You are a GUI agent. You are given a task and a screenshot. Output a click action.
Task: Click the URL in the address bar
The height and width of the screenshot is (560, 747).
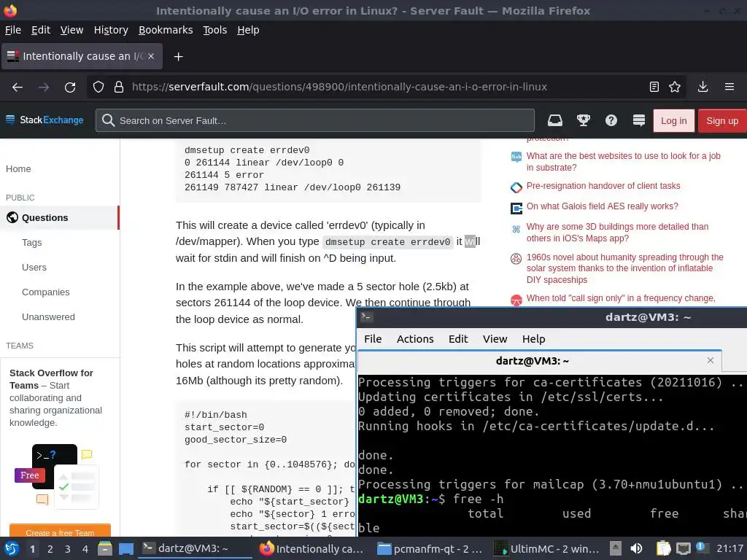click(339, 87)
